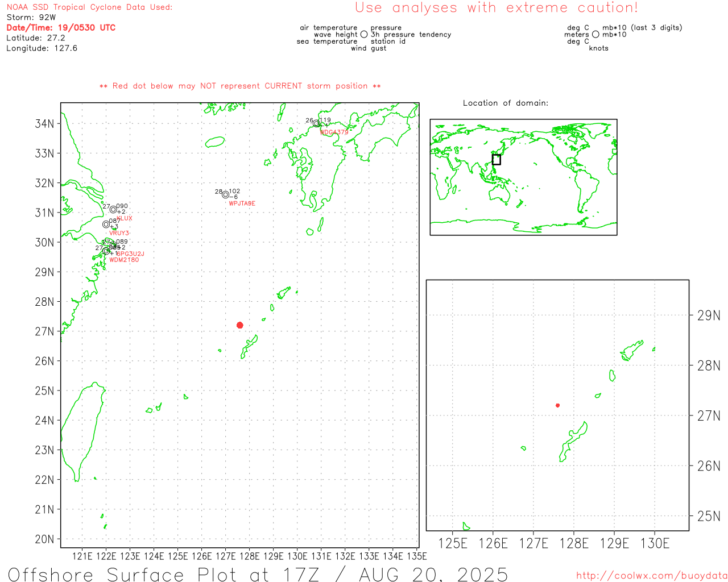Click the '119' pressure value near WDG4379

point(325,120)
